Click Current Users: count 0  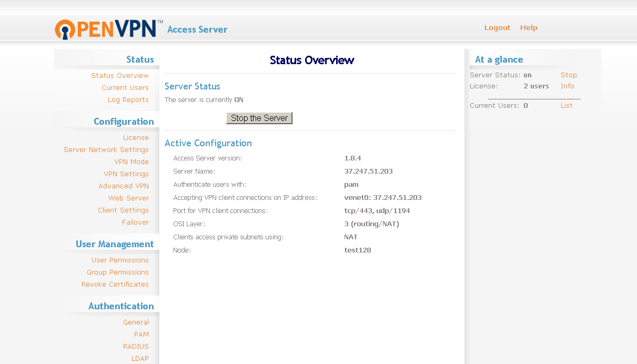(499, 106)
